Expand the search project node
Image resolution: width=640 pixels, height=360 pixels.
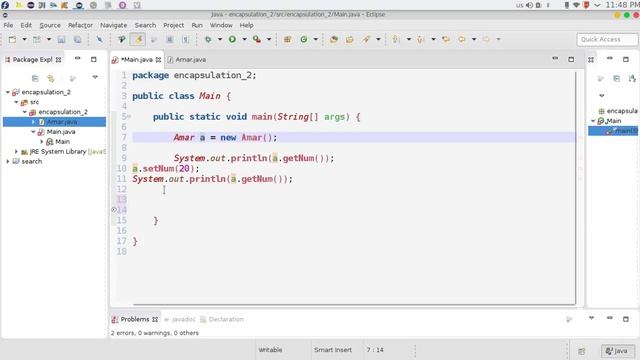tap(8, 161)
